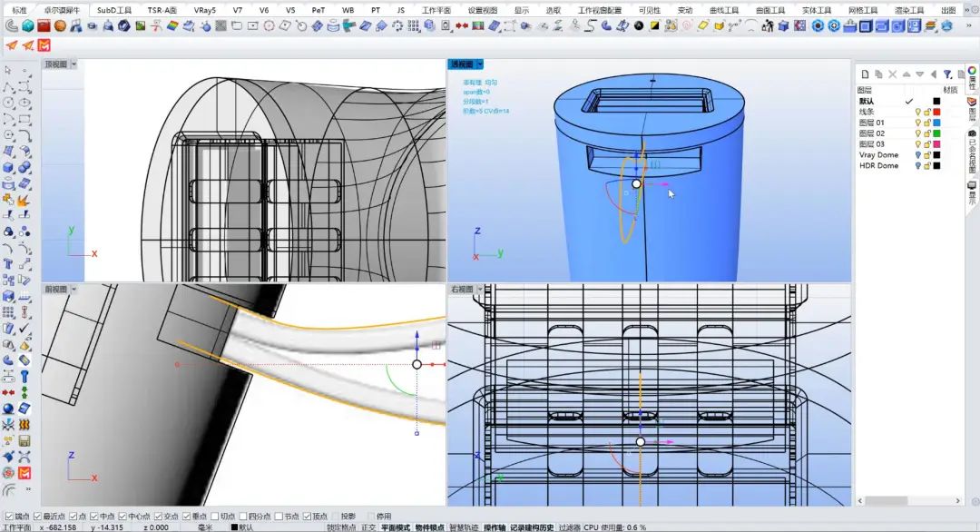
Task: Open the 顶视图 viewport dropdown menu
Action: tap(73, 64)
